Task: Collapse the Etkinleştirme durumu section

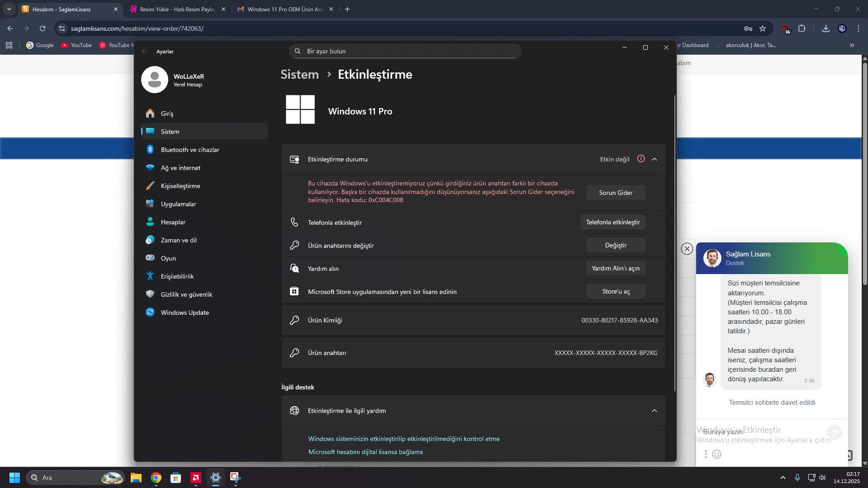Action: pos(655,159)
